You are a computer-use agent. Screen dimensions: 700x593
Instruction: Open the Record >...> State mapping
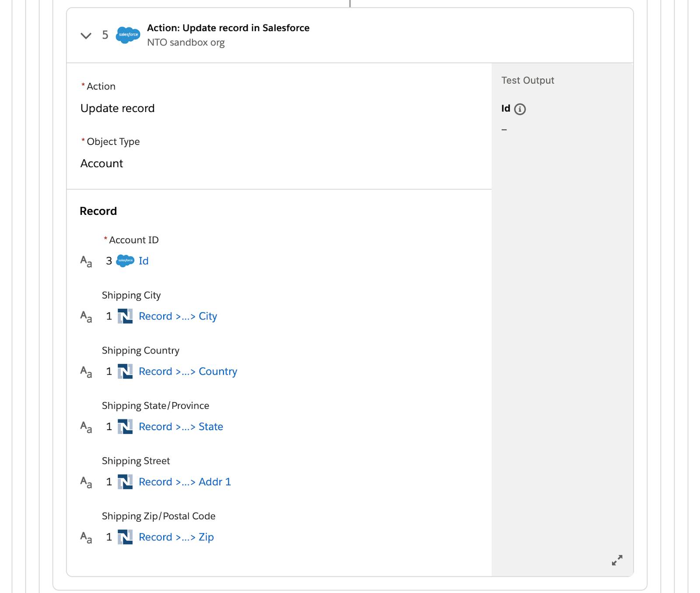pos(181,426)
